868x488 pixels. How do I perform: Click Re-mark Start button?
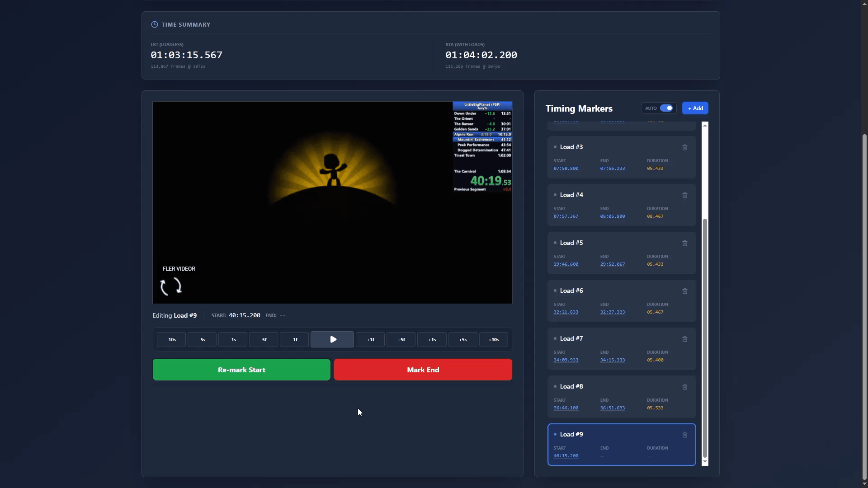point(241,370)
